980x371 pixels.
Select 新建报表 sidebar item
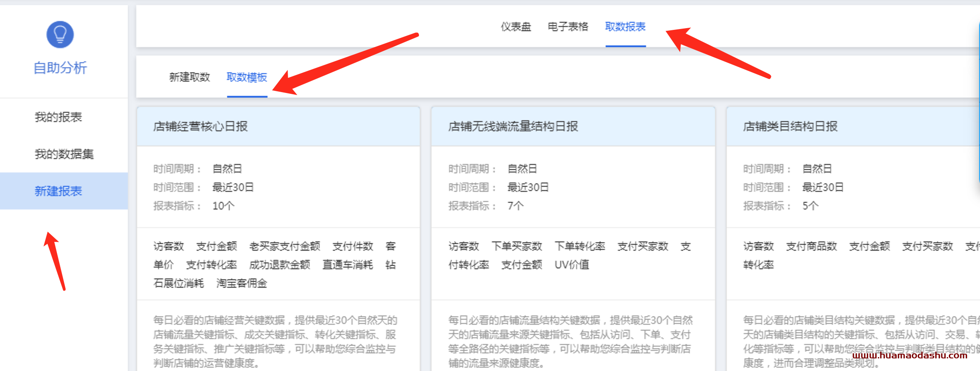click(x=58, y=191)
